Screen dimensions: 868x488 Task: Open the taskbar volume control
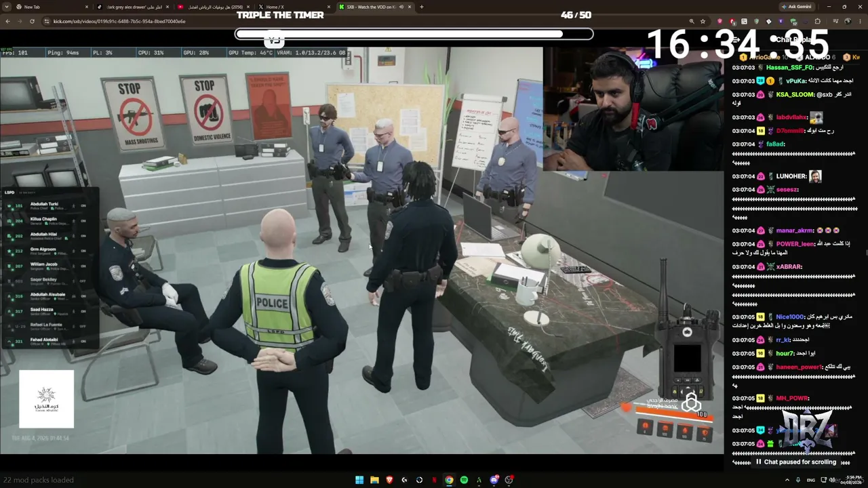point(831,480)
